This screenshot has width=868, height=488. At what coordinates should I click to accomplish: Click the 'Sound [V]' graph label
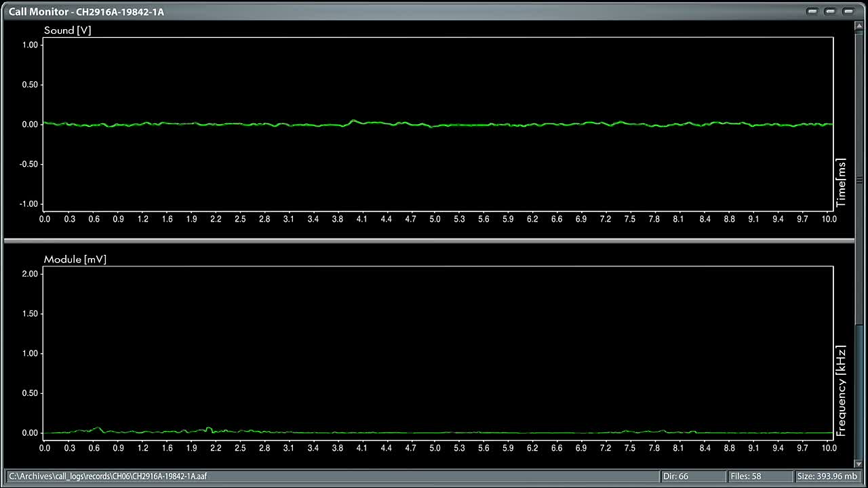coord(67,30)
